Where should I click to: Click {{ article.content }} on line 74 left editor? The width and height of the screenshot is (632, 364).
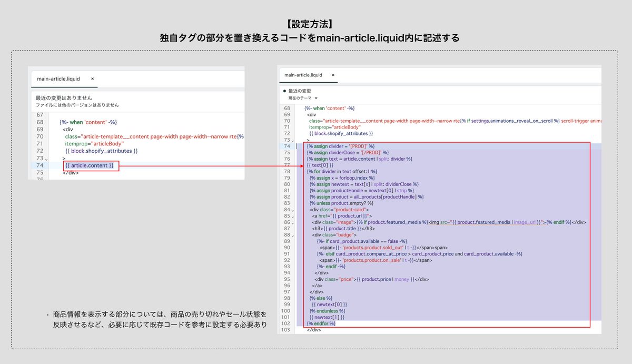[x=89, y=166]
